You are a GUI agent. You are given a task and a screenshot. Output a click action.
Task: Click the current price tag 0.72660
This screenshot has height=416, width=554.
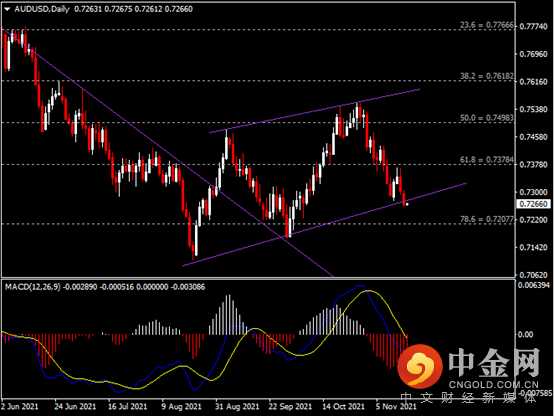pos(534,204)
